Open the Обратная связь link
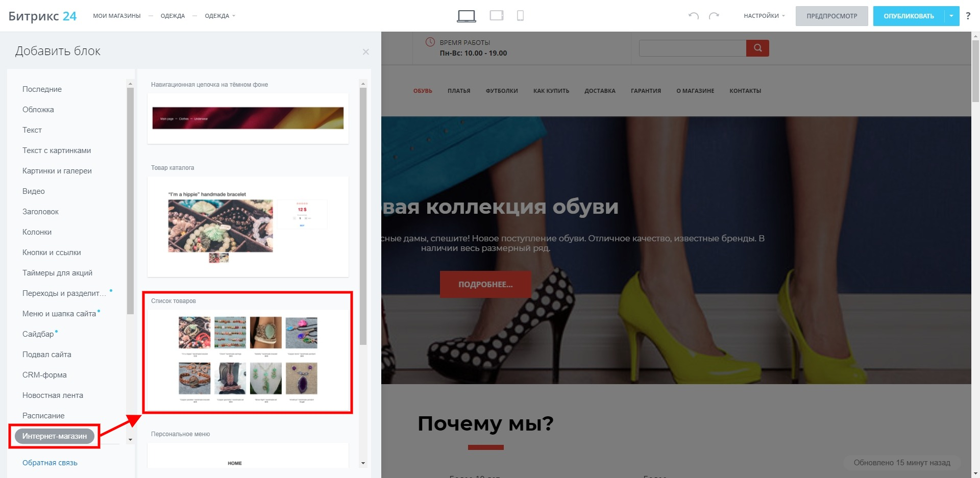The width and height of the screenshot is (980, 478). pyautogui.click(x=50, y=463)
